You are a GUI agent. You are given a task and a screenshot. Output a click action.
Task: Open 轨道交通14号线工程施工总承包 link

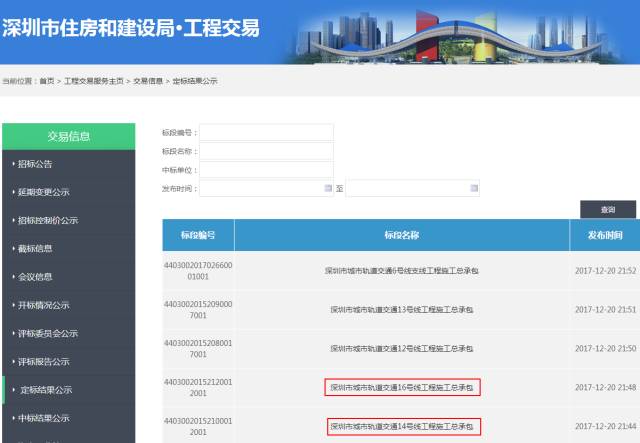click(x=402, y=426)
